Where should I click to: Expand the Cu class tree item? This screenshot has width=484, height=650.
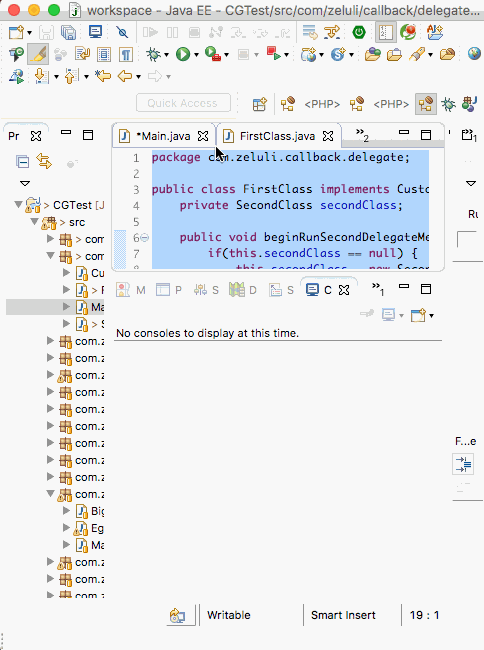(66, 273)
